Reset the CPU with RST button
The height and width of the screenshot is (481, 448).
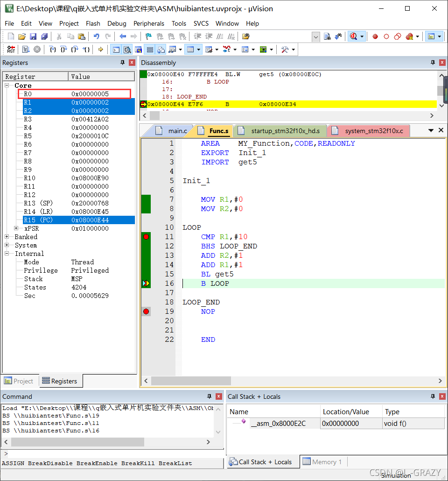[x=11, y=50]
